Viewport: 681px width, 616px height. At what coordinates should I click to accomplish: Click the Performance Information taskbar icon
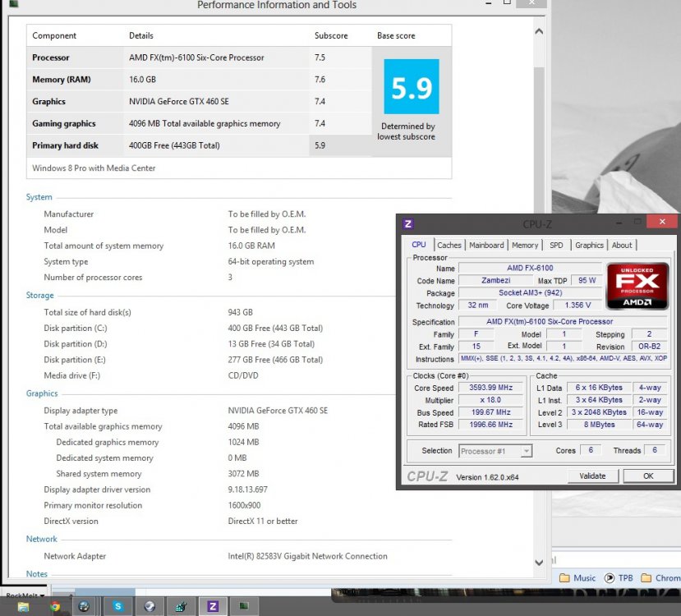(x=244, y=606)
